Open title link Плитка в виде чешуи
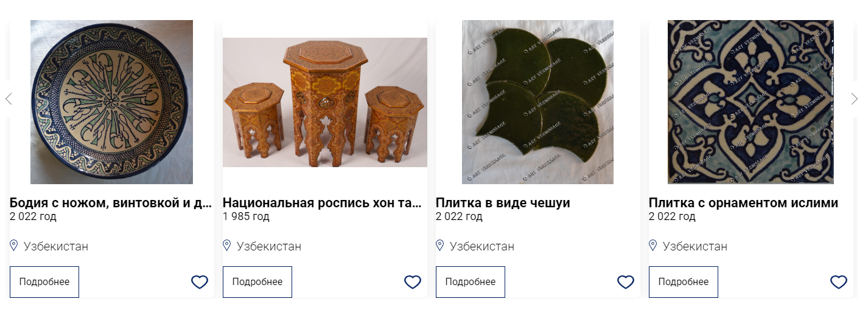Image resolution: width=868 pixels, height=310 pixels. [503, 203]
